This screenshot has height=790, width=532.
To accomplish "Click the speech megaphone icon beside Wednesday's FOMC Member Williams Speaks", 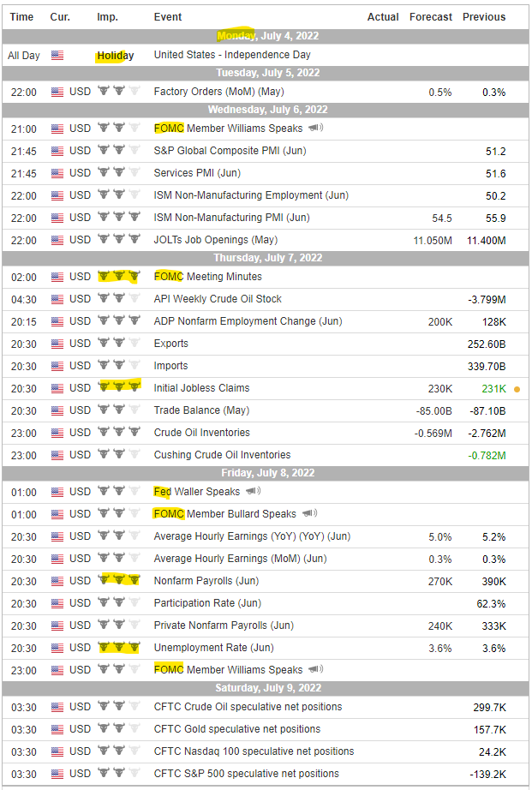I will point(316,128).
